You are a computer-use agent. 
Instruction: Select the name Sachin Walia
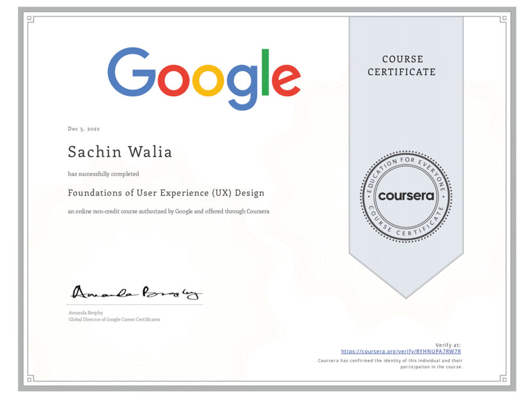click(120, 152)
